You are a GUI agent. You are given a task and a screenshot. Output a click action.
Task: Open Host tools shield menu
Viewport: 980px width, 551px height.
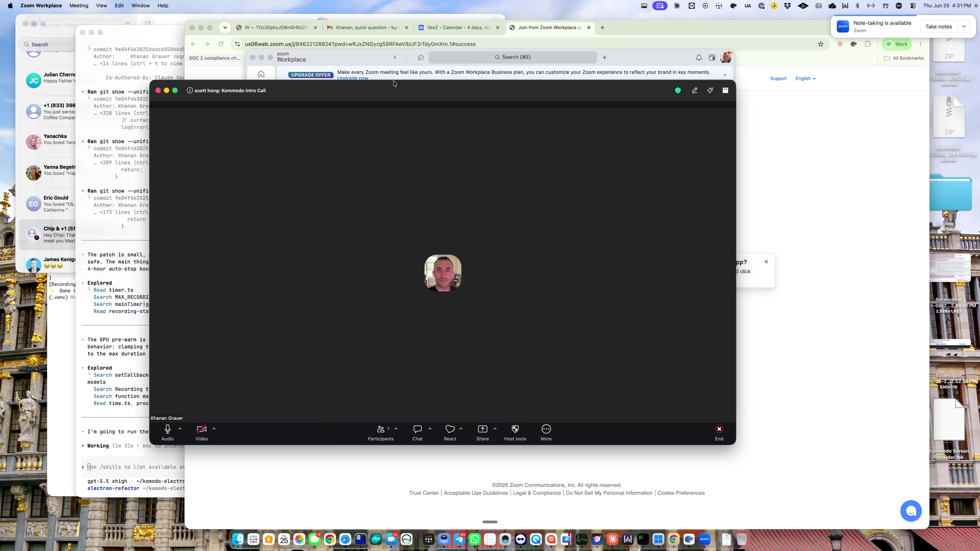point(515,433)
